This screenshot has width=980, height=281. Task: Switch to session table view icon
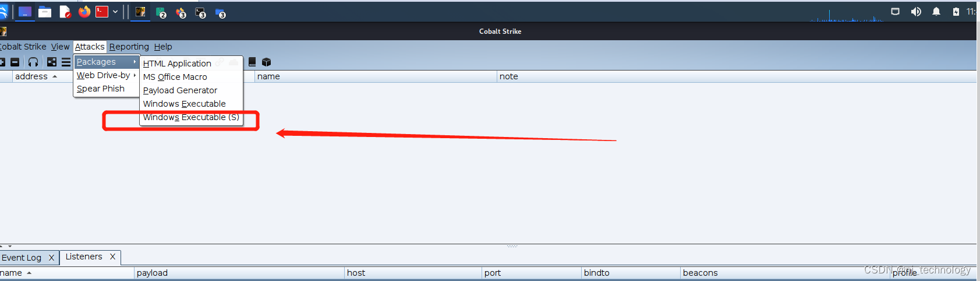(66, 62)
